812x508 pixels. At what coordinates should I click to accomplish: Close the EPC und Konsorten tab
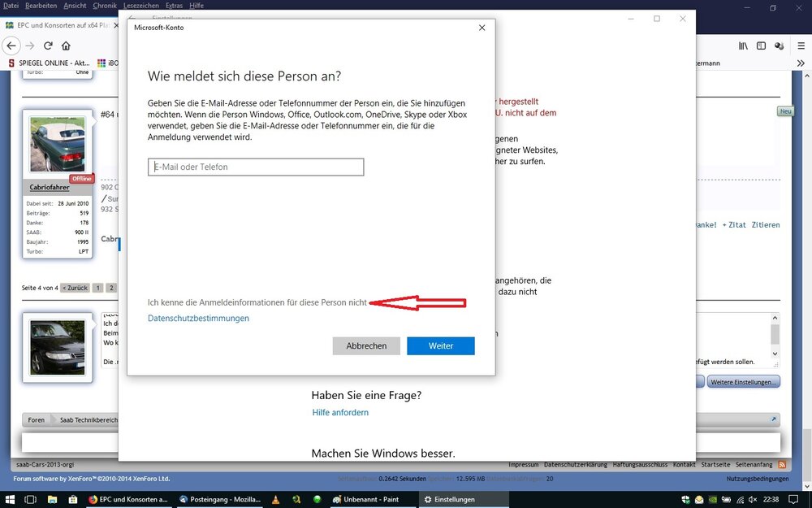point(116,25)
